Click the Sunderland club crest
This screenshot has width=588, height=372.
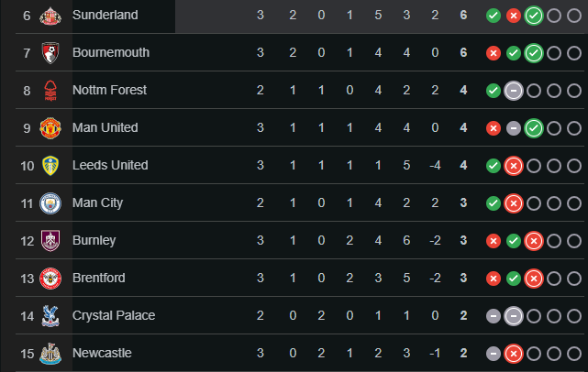50,16
